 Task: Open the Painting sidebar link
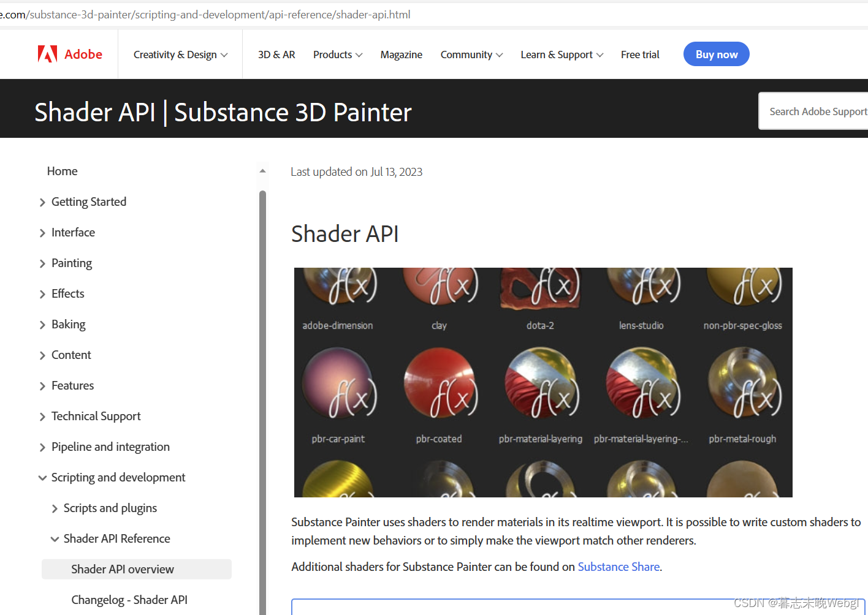(72, 263)
